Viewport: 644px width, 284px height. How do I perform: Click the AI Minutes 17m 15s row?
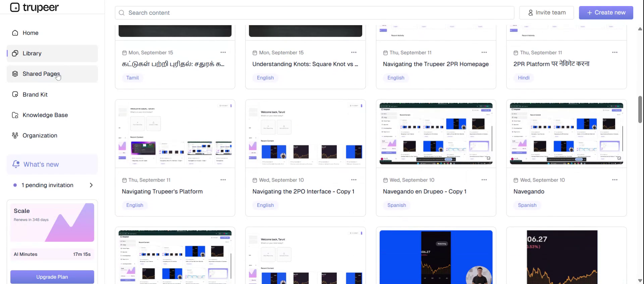pyautogui.click(x=52, y=254)
